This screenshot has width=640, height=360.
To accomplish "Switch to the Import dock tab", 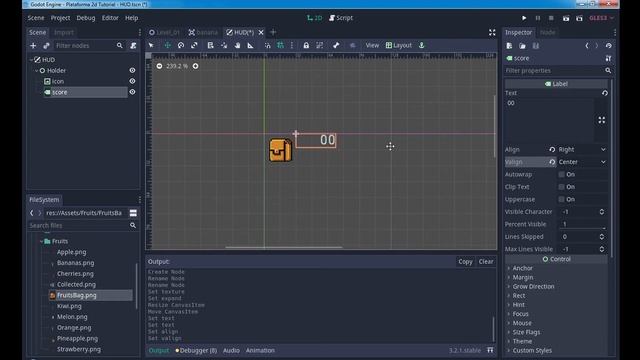I will coord(64,32).
